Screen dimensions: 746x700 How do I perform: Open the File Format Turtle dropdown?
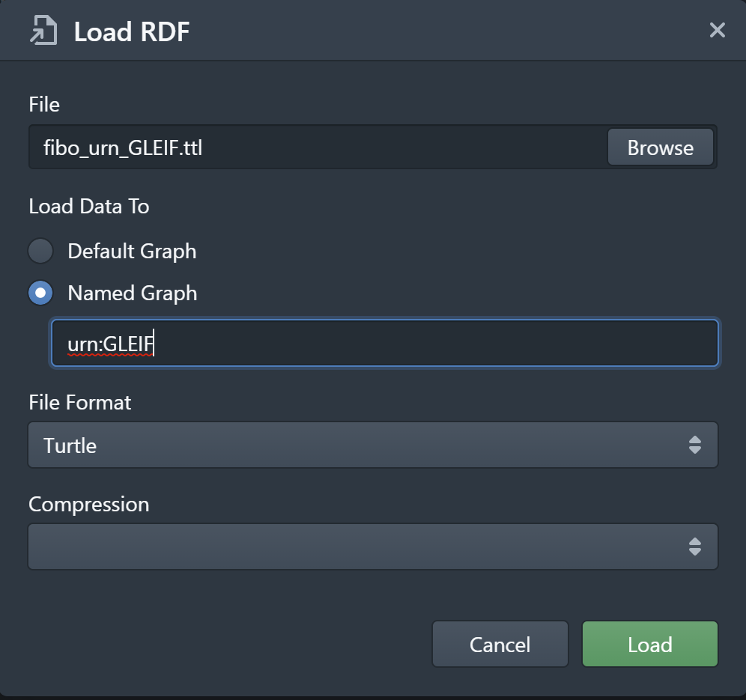(x=372, y=445)
